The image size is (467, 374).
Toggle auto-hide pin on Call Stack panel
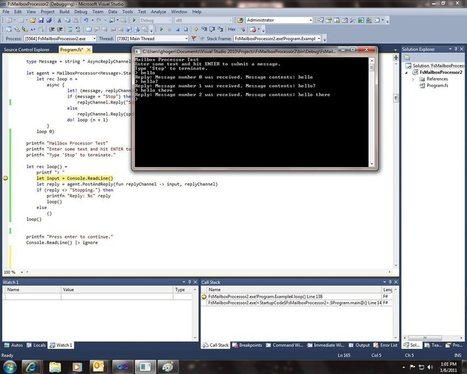coord(390,282)
